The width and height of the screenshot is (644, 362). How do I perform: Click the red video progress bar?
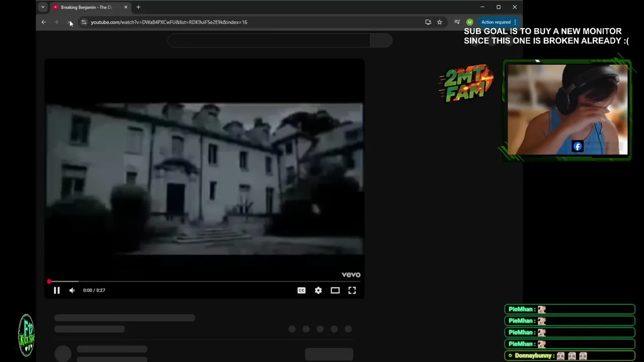click(205, 282)
